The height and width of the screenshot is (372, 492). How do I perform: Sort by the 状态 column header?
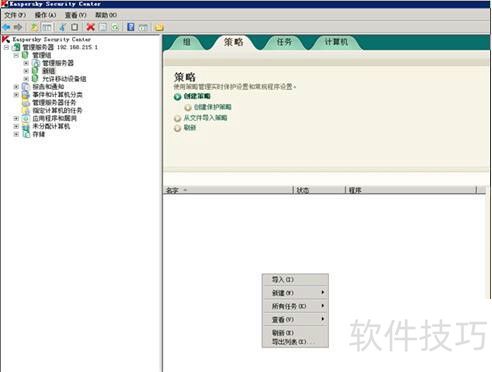[x=319, y=190]
